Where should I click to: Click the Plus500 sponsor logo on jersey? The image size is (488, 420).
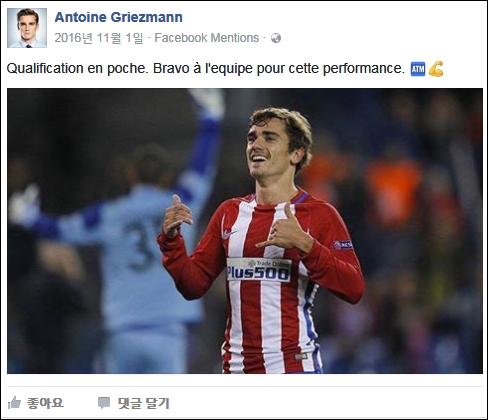[259, 270]
